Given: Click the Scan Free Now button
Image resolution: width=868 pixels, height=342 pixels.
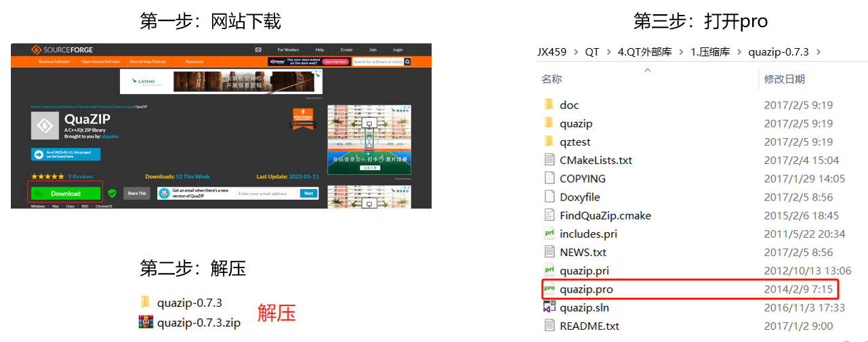Looking at the screenshot, I should (x=335, y=62).
